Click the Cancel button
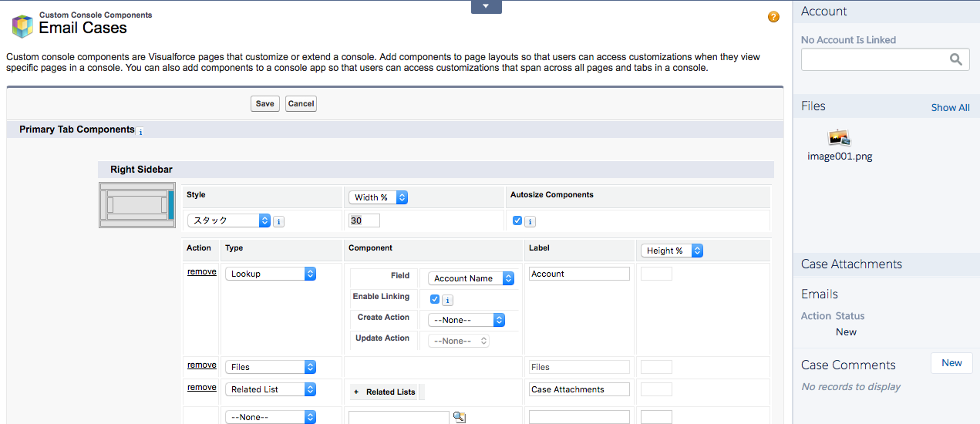 301,104
